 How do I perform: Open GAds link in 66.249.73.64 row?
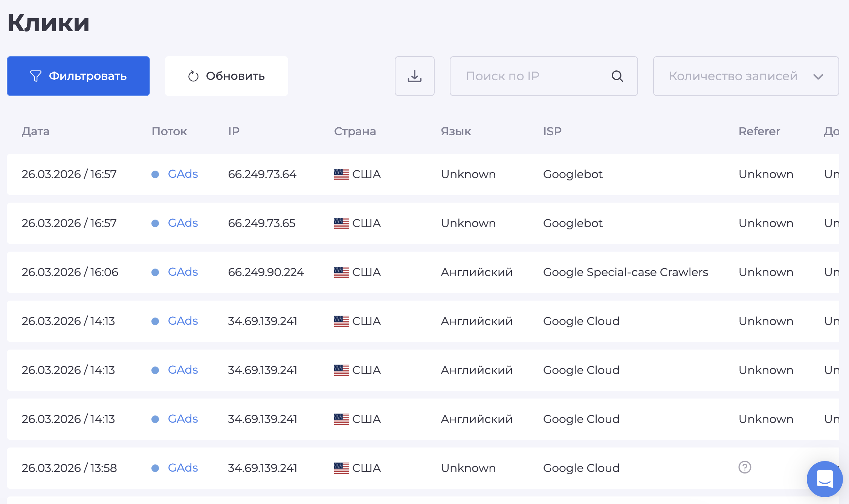[183, 174]
